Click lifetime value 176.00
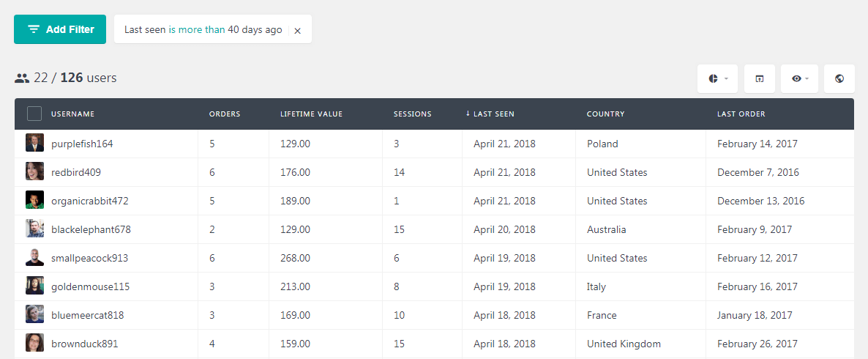The height and width of the screenshot is (359, 868). (x=295, y=172)
